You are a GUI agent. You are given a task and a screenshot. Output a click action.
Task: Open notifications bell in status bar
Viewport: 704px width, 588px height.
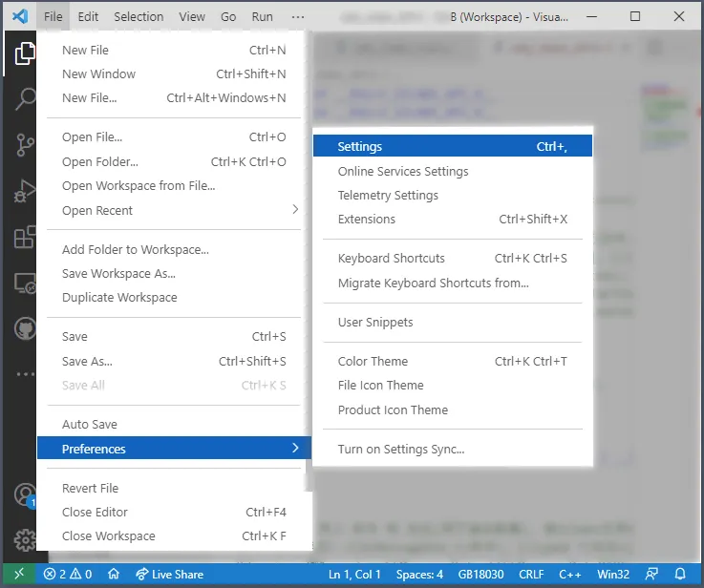(x=681, y=574)
